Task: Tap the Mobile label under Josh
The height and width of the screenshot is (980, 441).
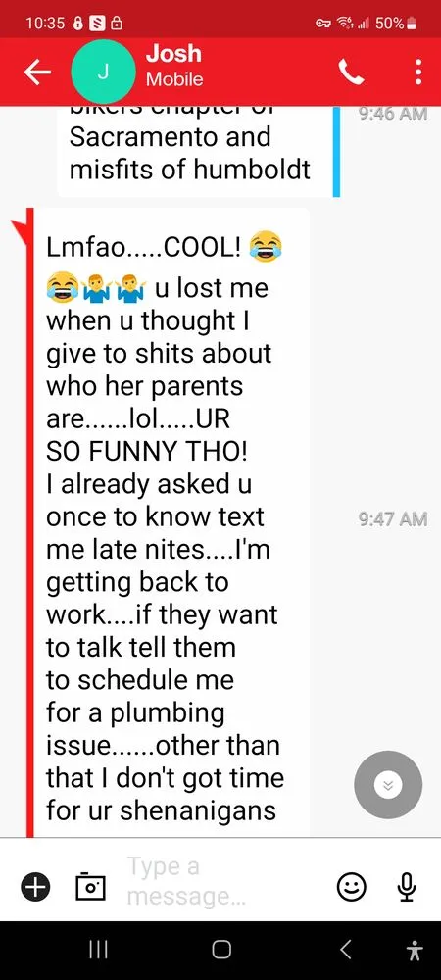Action: (174, 80)
